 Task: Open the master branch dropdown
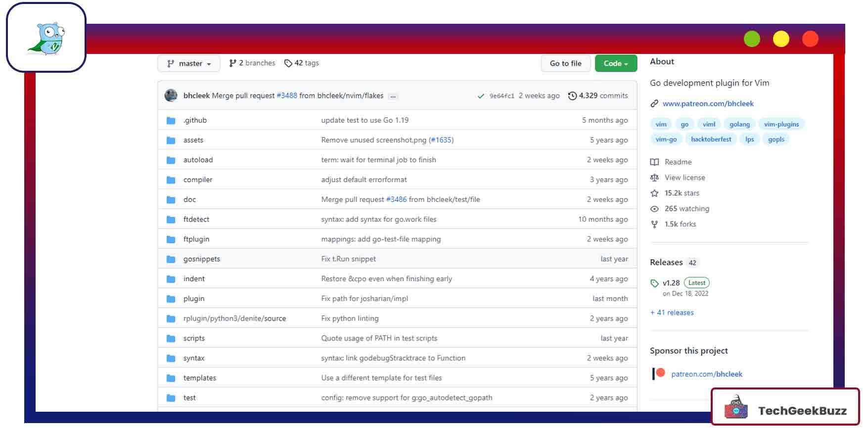(x=189, y=63)
